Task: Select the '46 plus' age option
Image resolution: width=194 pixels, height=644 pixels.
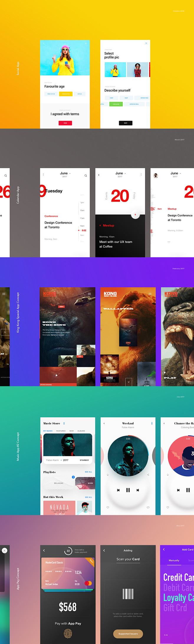Action: coord(80,94)
